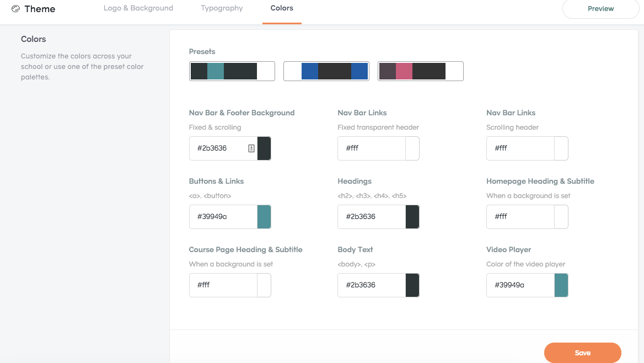Click the Body Text label
Viewport: 644px width, 363px height.
coord(355,249)
